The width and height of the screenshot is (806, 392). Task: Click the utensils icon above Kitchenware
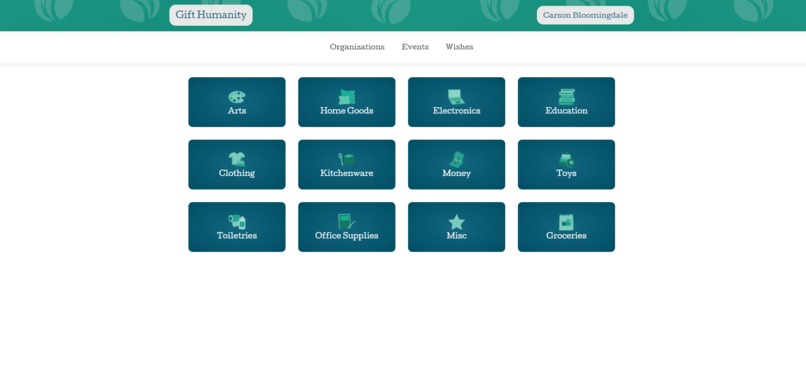coord(346,159)
